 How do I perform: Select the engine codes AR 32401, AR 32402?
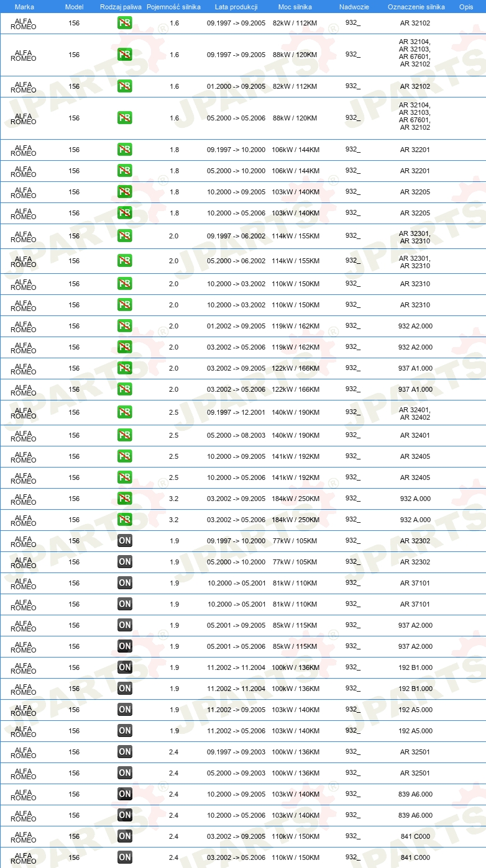pyautogui.click(x=415, y=414)
